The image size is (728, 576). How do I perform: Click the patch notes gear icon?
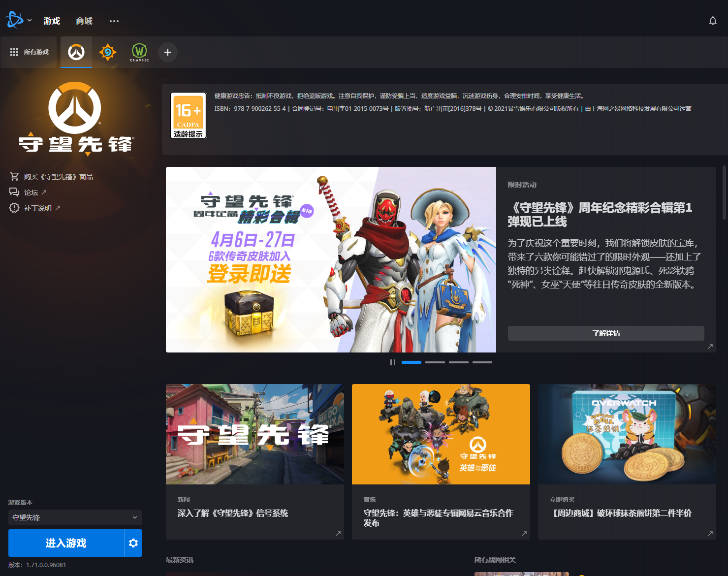(x=14, y=208)
